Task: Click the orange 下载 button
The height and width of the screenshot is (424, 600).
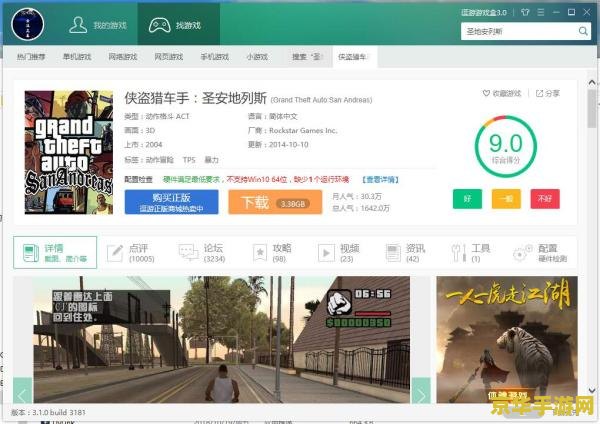Action: 275,202
